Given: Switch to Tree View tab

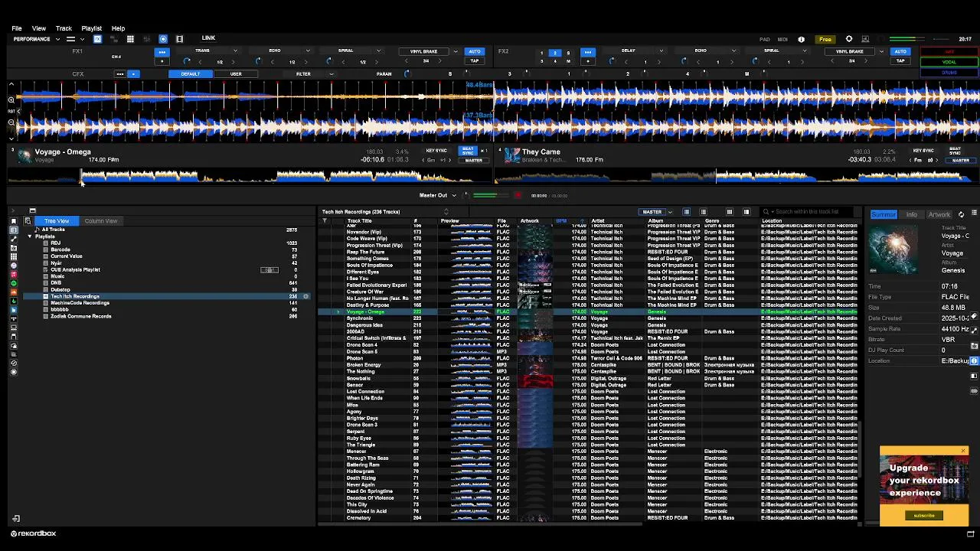Looking at the screenshot, I should (56, 221).
